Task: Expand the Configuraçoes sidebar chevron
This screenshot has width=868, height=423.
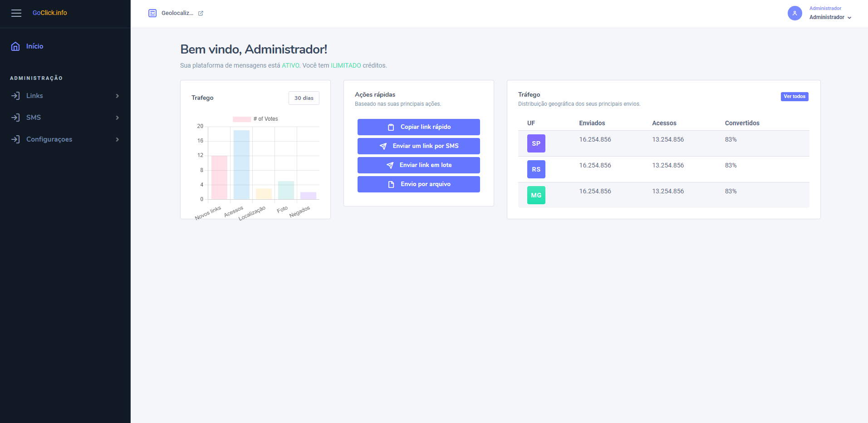Action: (117, 139)
